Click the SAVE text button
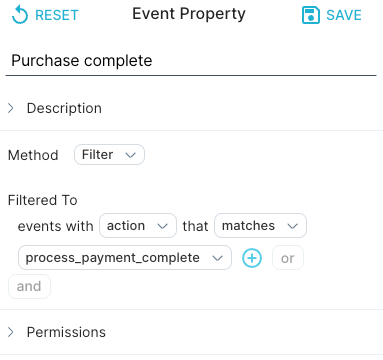The image size is (383, 360). [x=344, y=15]
